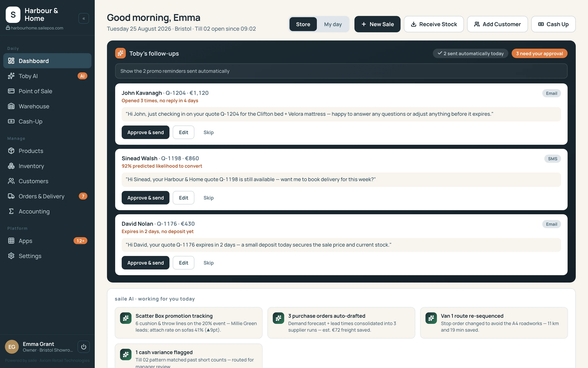Click the Products box icon
The image size is (588, 368).
[11, 151]
